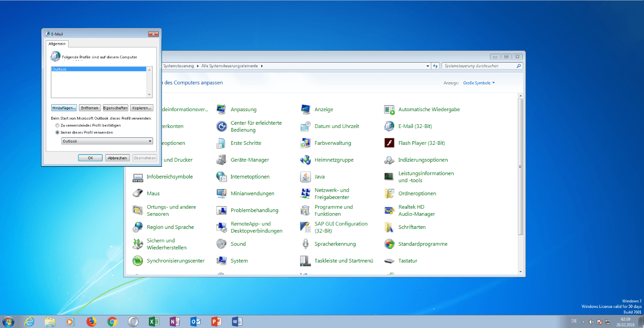Click the profile list scroll-up arrow
The image size is (644, 328).
click(x=150, y=70)
